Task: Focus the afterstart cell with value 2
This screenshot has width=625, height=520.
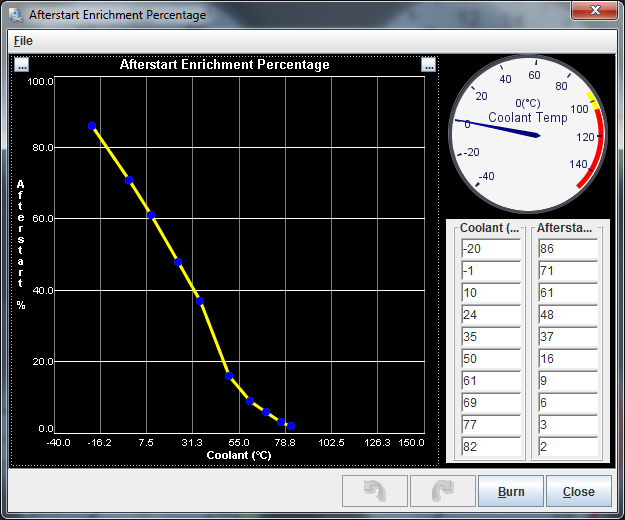Action: point(567,447)
